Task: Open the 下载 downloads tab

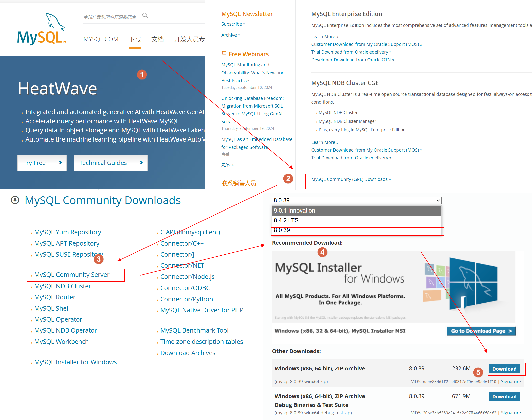Action: pyautogui.click(x=135, y=39)
